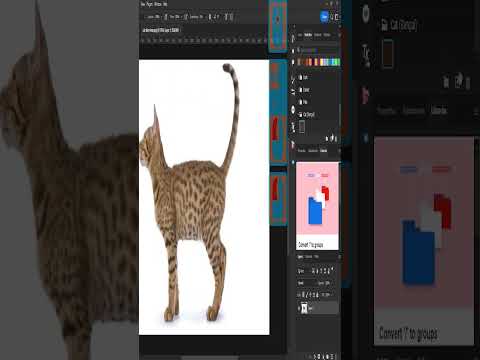Open workspace switcher icon beside search
This screenshot has width=480, height=360.
tap(337, 17)
